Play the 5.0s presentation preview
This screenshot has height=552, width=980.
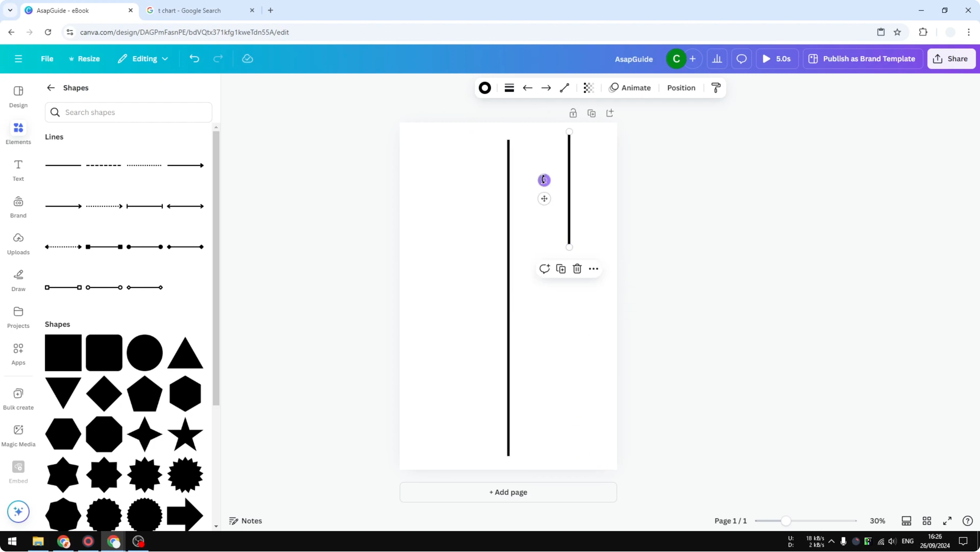tap(777, 59)
